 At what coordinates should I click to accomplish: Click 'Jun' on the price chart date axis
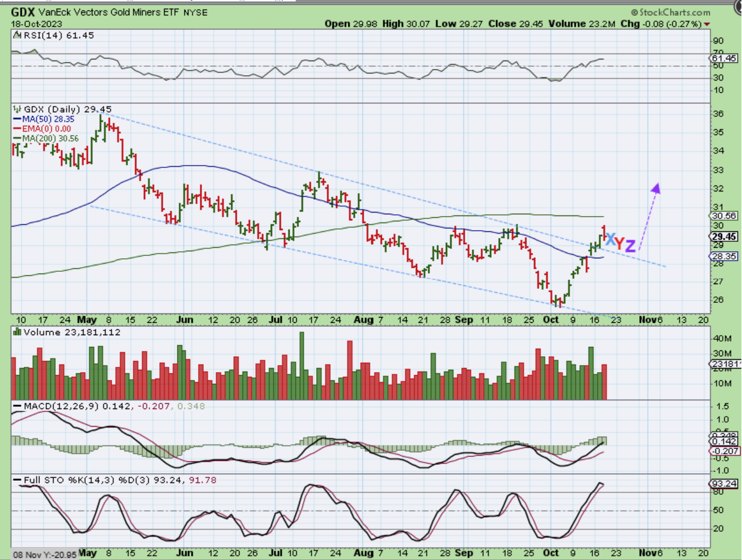click(184, 320)
